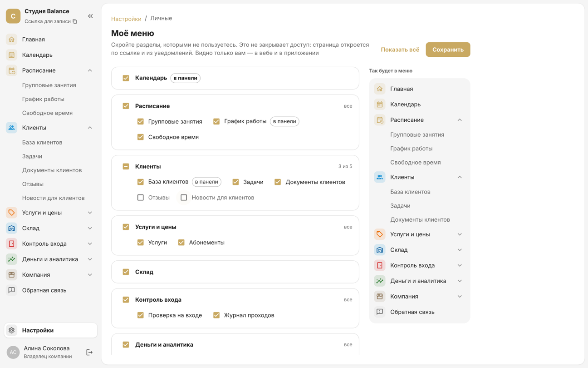Click the Показать всё link
The width and height of the screenshot is (588, 368).
click(x=400, y=50)
